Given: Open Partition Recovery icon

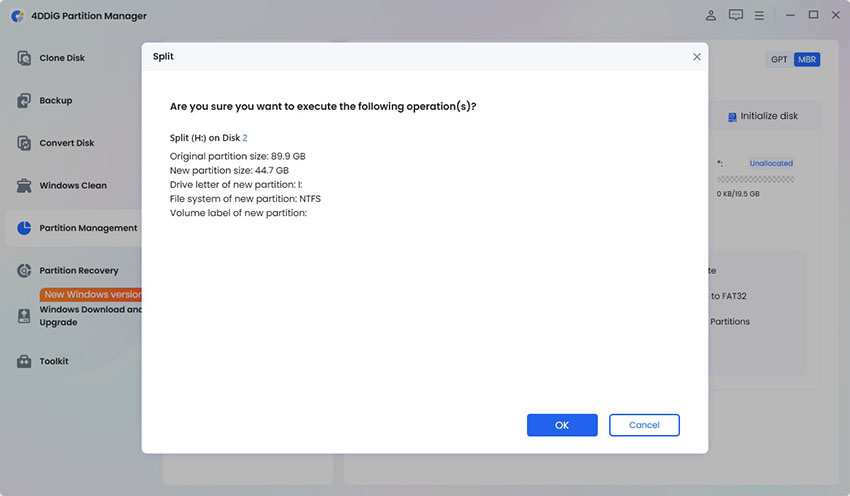Looking at the screenshot, I should click(24, 270).
